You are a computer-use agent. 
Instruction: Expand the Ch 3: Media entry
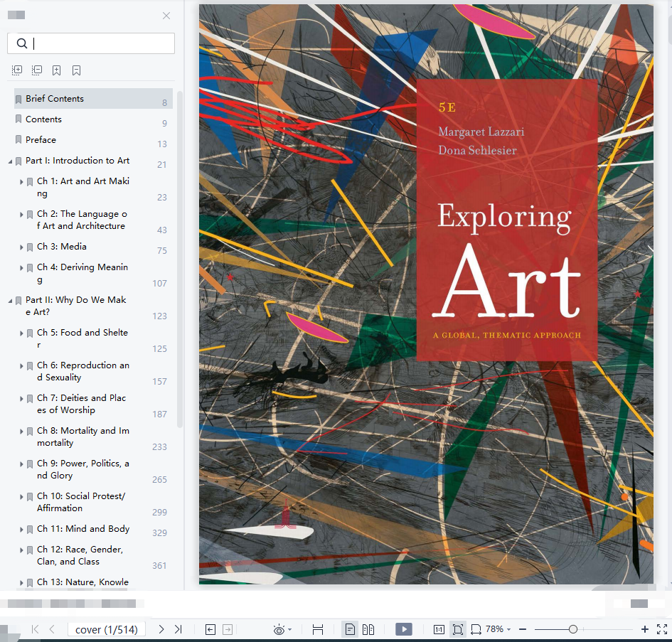[x=21, y=247]
